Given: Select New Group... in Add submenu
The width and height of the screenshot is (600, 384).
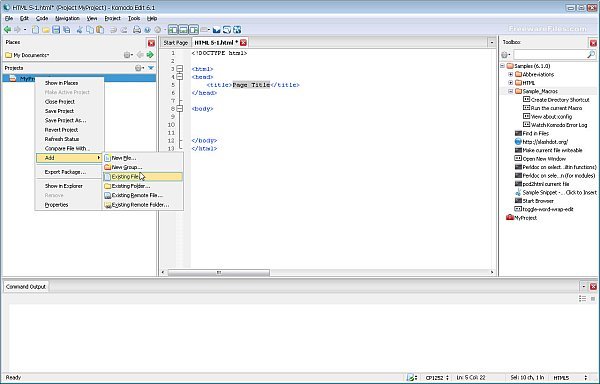Looking at the screenshot, I should coord(143,167).
